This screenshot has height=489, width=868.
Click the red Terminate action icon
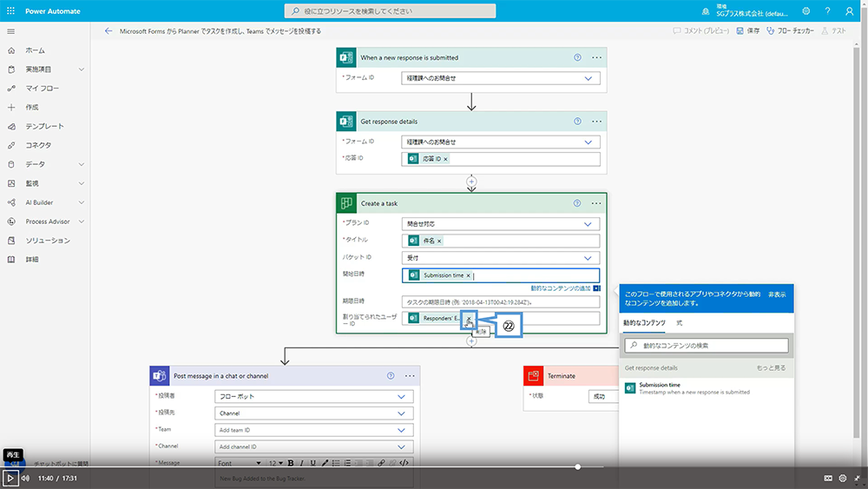point(533,375)
